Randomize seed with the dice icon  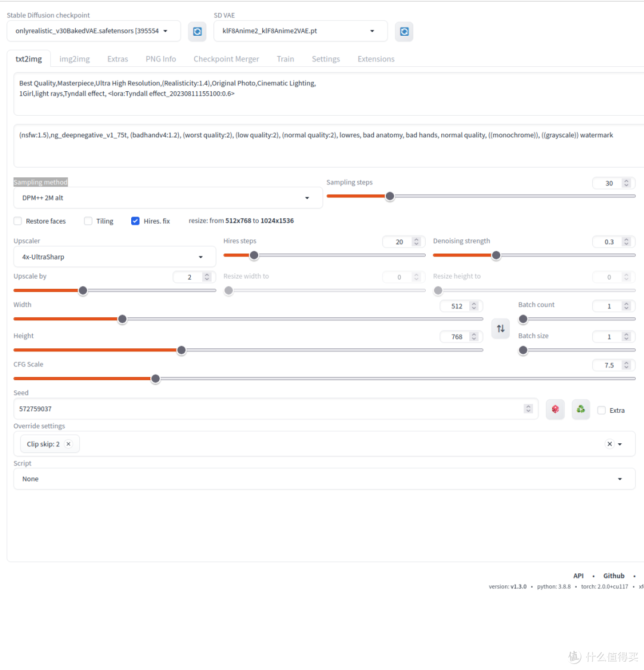[x=555, y=409]
